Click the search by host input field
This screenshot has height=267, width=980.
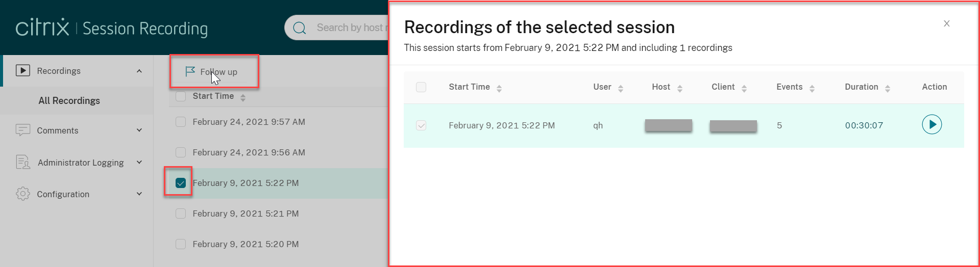350,28
